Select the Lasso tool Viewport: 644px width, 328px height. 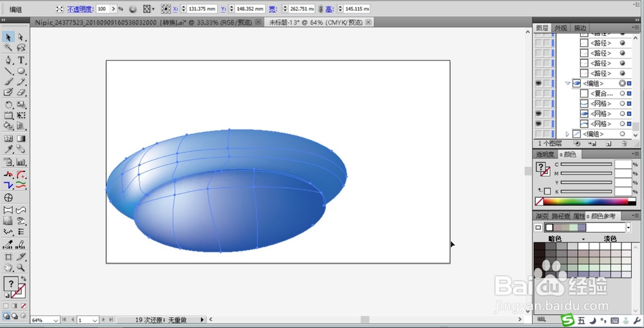pyautogui.click(x=21, y=48)
